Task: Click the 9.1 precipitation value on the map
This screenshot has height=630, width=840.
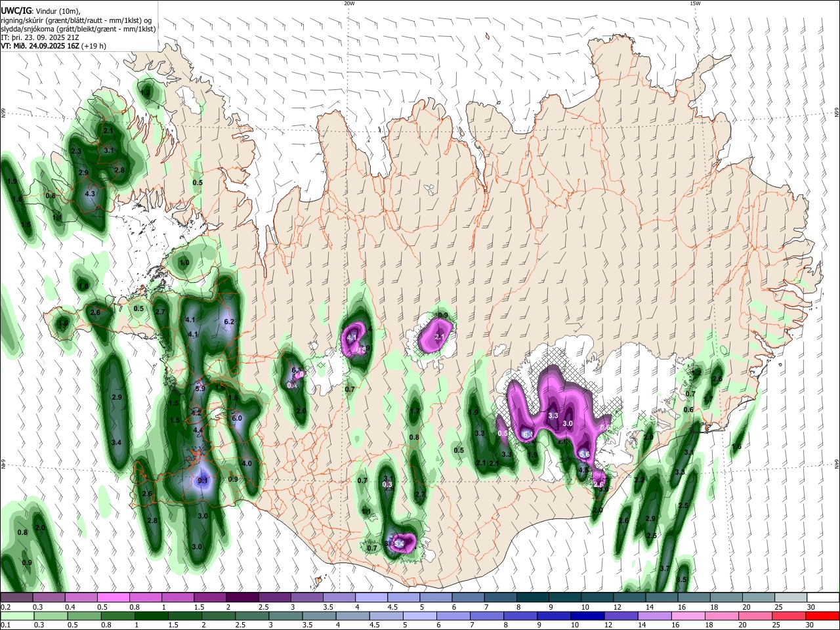Action: (x=203, y=480)
